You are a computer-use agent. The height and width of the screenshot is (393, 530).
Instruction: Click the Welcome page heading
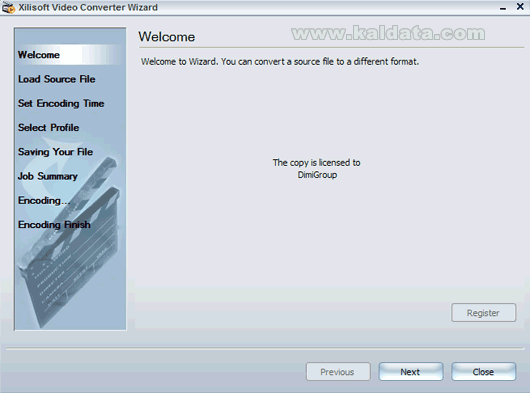pyautogui.click(x=167, y=36)
